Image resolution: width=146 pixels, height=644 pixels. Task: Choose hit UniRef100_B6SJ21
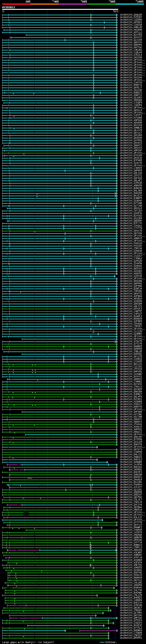[131, 364]
